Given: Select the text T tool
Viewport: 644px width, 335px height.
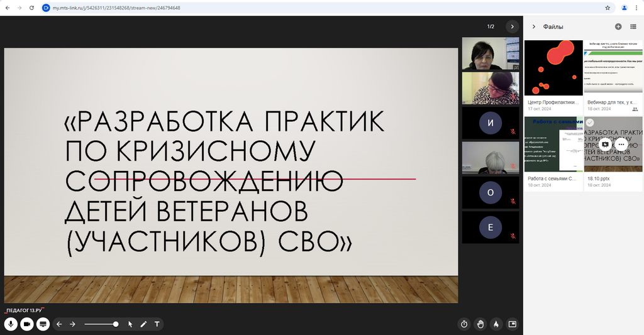Looking at the screenshot, I should coord(157,324).
